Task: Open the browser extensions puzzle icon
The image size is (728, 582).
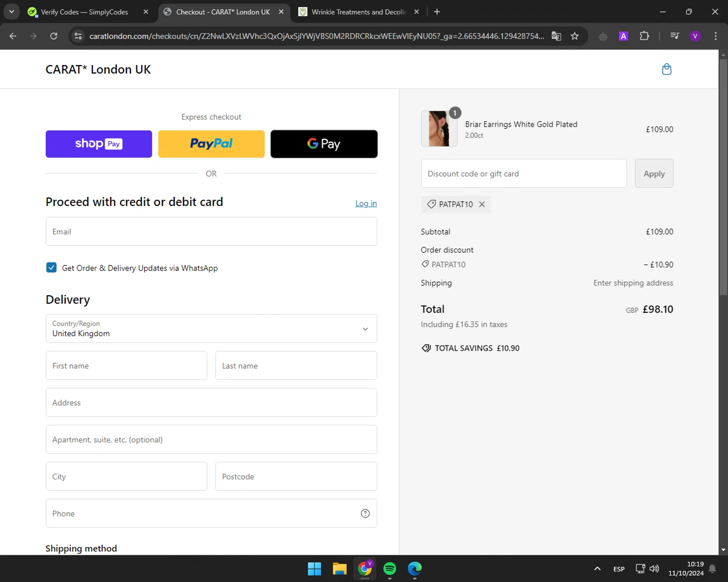Action: [x=644, y=36]
